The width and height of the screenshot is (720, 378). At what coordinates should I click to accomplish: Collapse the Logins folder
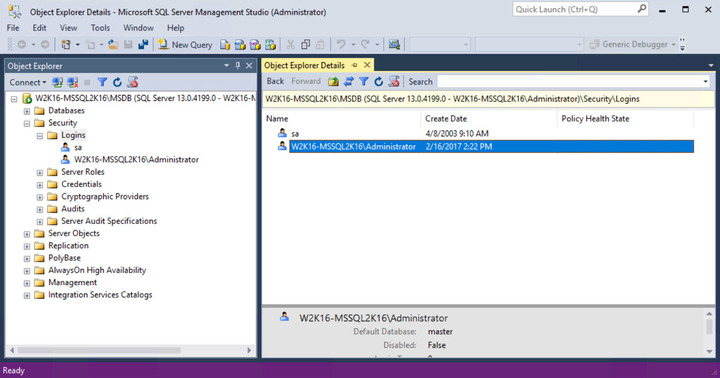click(x=39, y=136)
